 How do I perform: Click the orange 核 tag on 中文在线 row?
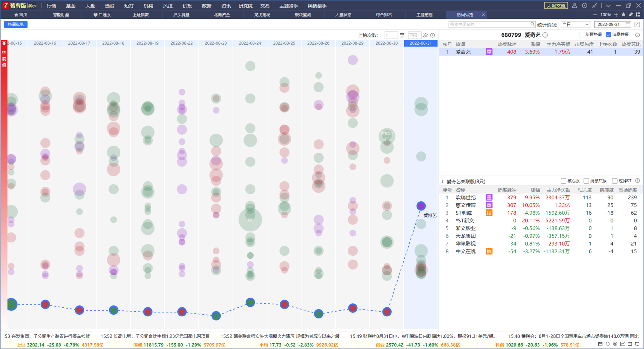coord(489,251)
